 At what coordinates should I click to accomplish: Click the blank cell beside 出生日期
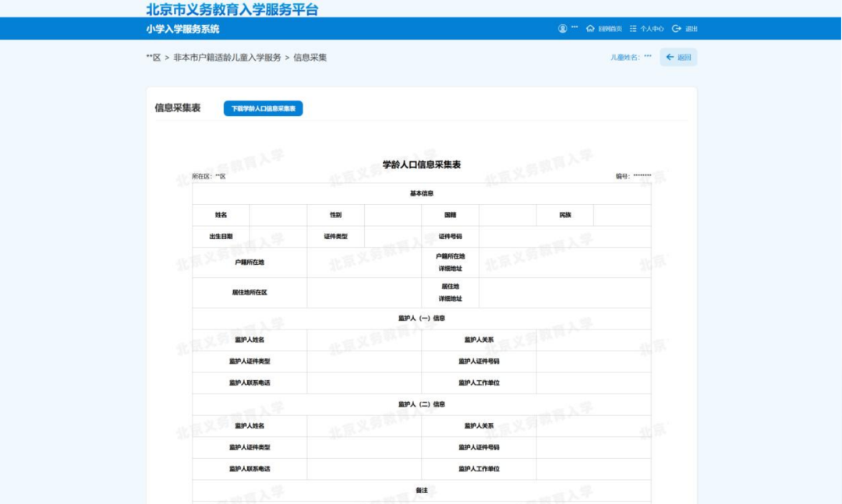278,237
